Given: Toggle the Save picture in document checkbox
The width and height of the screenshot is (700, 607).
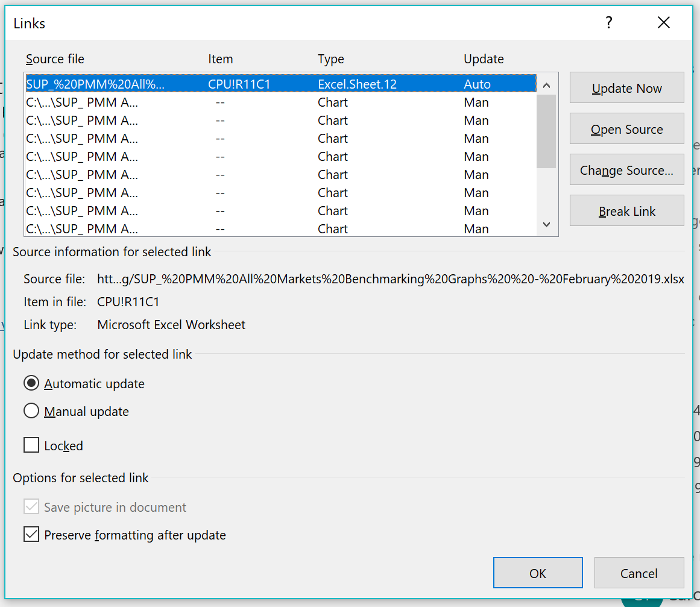Looking at the screenshot, I should 31,507.
